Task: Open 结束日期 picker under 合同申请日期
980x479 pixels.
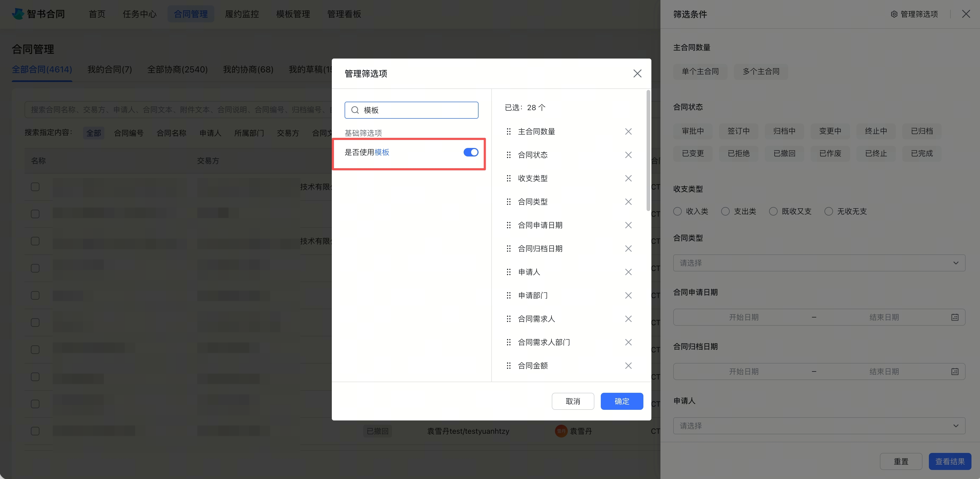Action: (x=884, y=317)
